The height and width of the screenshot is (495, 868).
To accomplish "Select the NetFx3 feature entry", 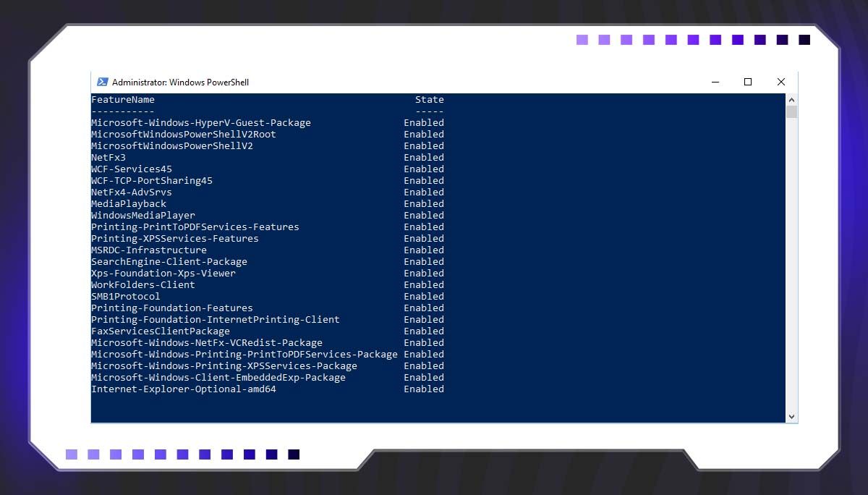I will (x=109, y=157).
